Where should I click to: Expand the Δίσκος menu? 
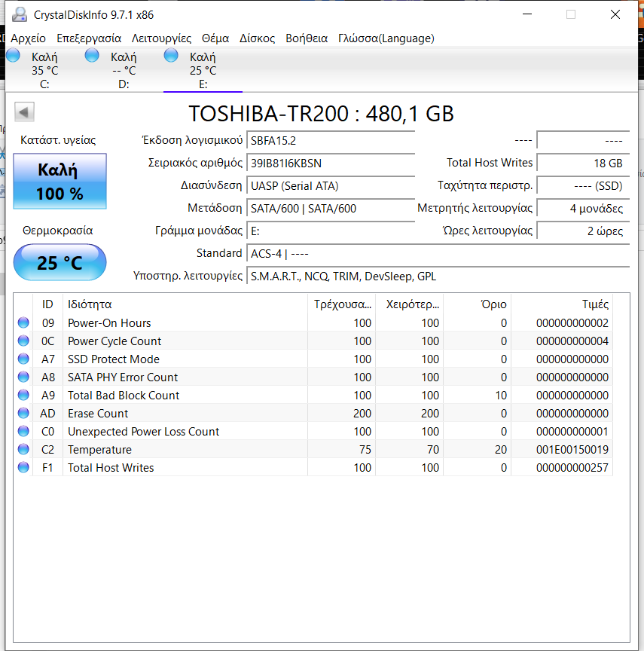[257, 38]
